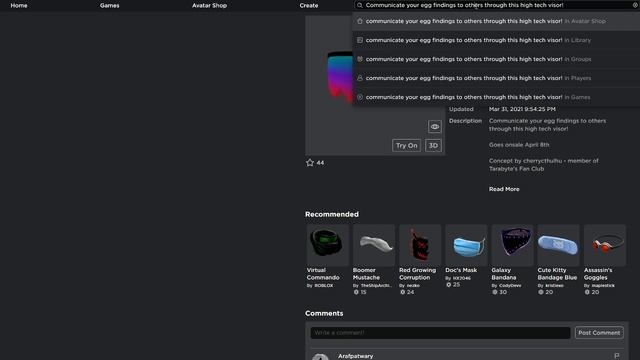Click the magnifier search icon
Screen dimensions: 640x360
click(360, 5)
